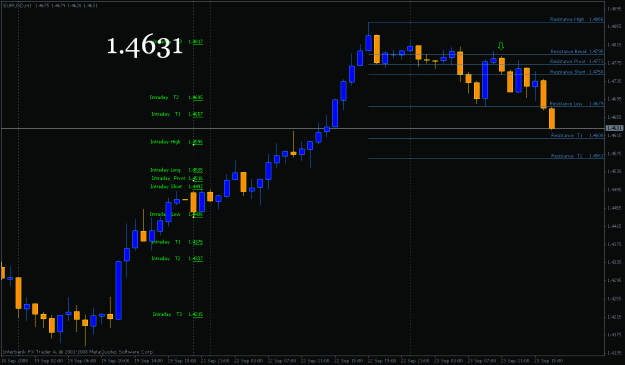Click the 23 Sep 15:00 time axis label

coord(548,361)
